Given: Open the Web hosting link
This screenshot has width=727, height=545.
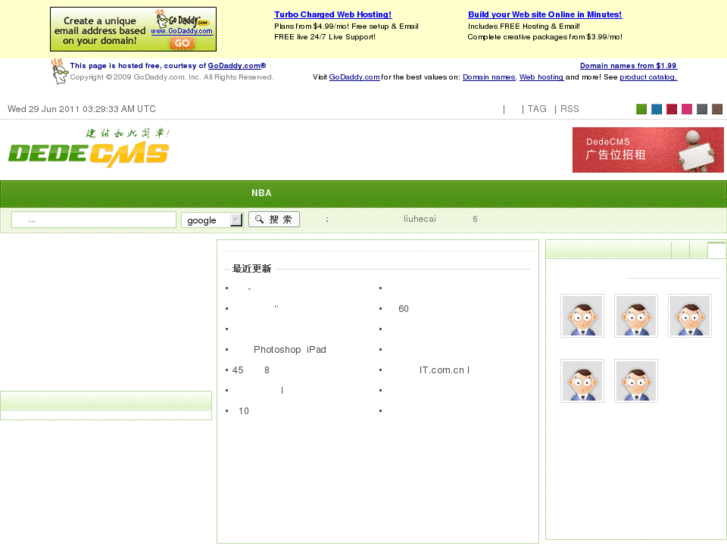Looking at the screenshot, I should coord(541,77).
